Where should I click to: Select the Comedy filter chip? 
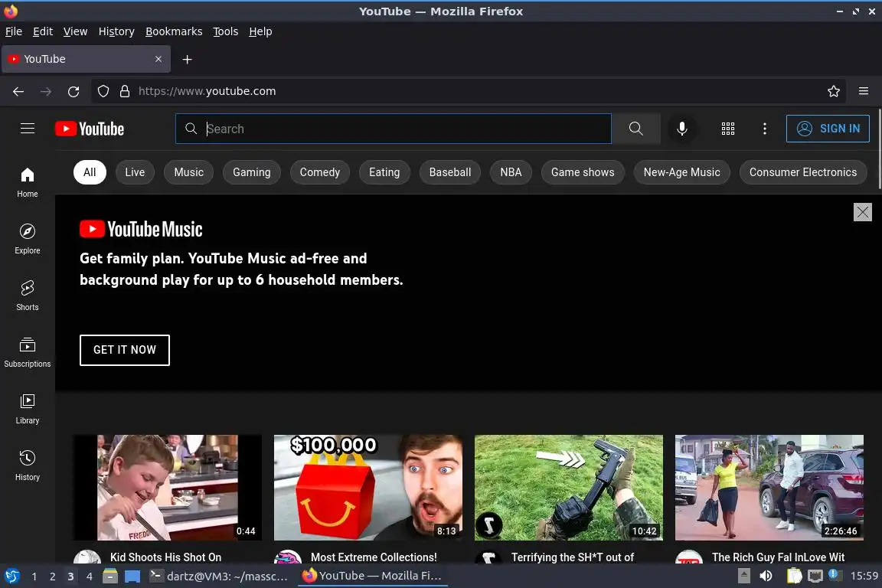319,172
